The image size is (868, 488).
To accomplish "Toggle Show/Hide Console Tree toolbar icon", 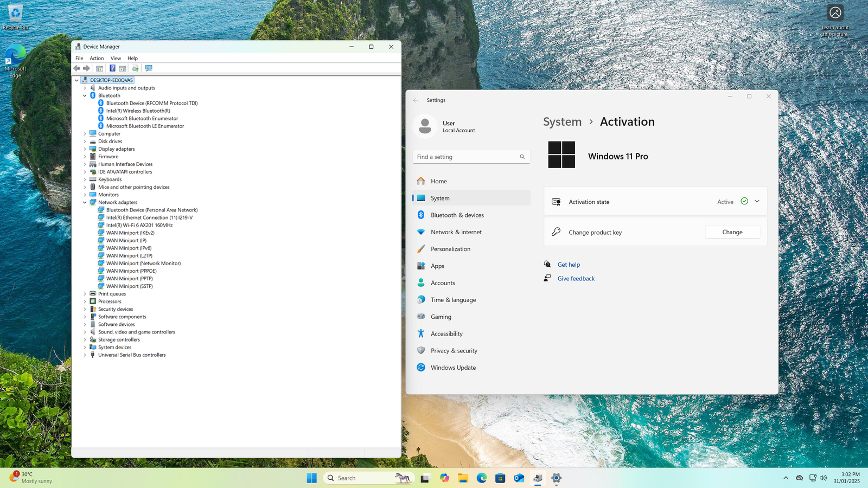I will point(99,68).
